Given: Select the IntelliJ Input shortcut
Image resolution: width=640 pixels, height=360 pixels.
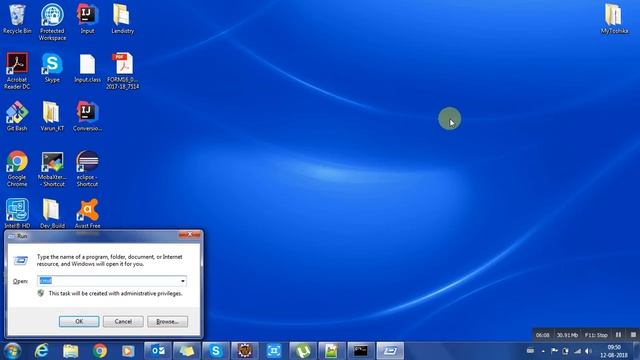Looking at the screenshot, I should tap(87, 19).
